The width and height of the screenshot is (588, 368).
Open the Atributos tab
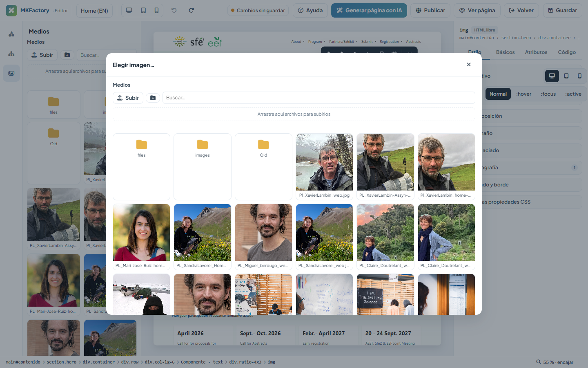pos(536,52)
